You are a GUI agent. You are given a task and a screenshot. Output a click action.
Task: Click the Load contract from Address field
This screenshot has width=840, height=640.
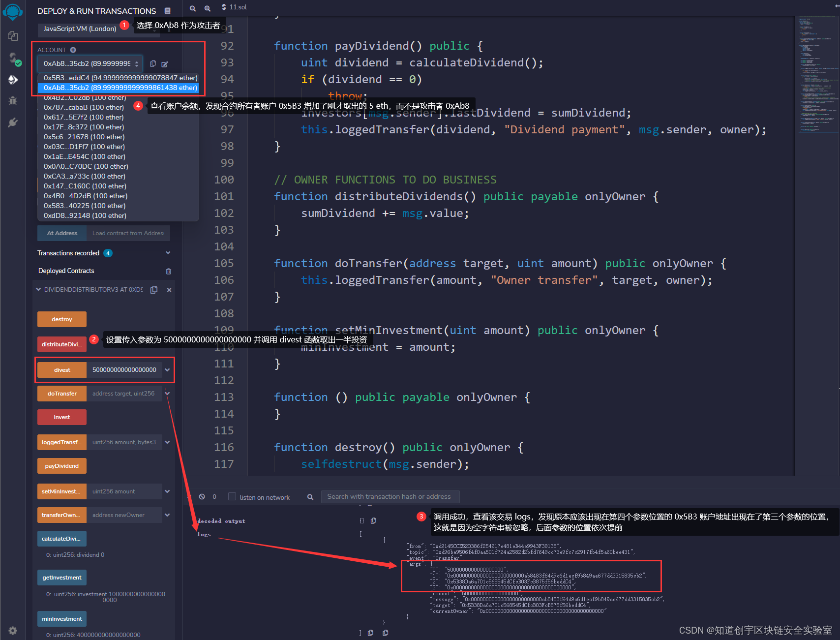tap(128, 233)
